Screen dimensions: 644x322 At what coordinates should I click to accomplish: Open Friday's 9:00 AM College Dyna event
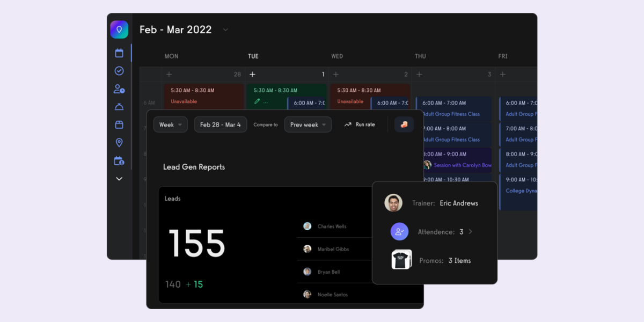(518, 192)
